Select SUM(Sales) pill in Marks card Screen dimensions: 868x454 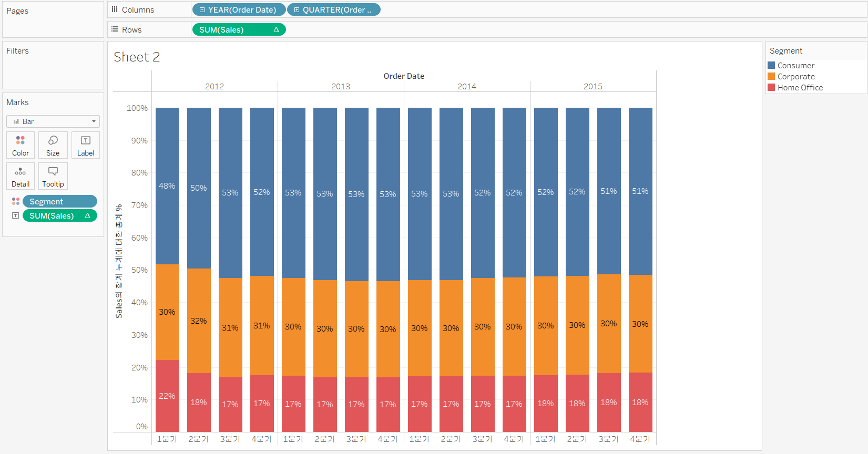click(60, 215)
